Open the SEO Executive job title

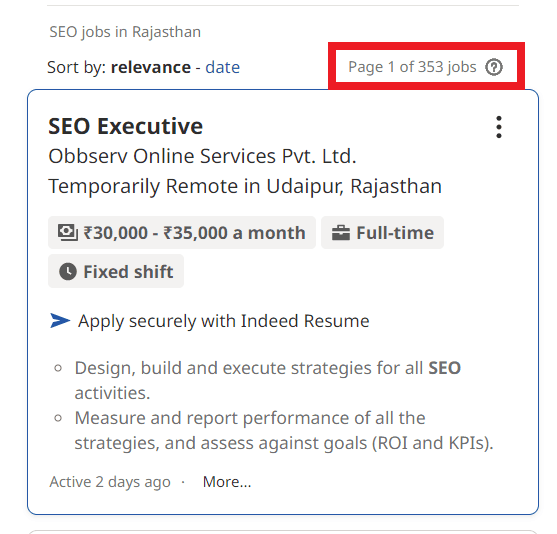[125, 126]
